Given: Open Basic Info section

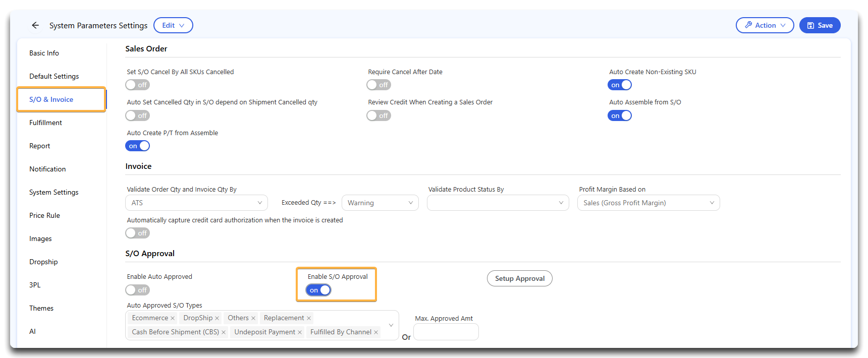Looking at the screenshot, I should [44, 53].
